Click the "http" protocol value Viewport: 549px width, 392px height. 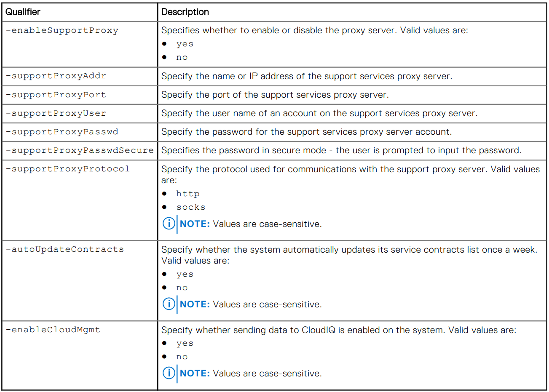[x=187, y=194]
